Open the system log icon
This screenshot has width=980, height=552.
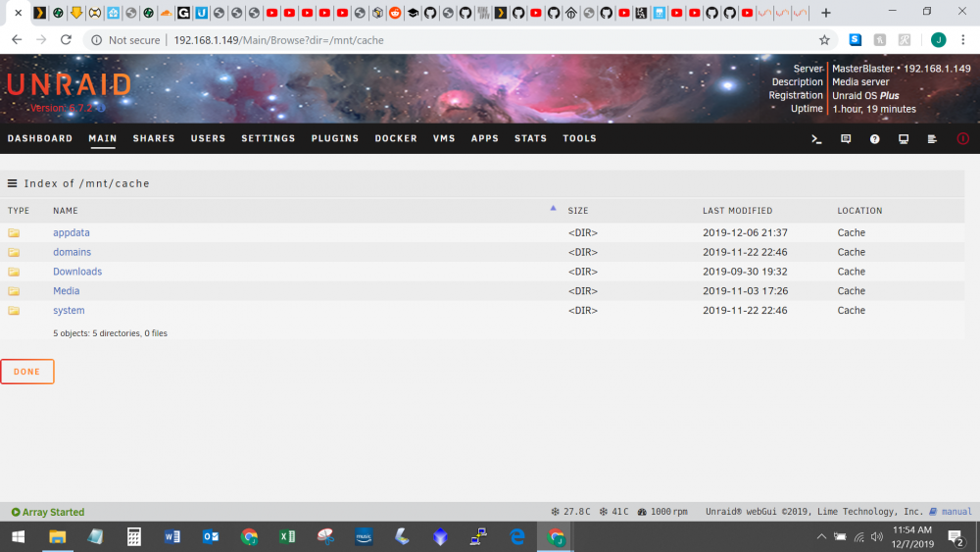pos(932,139)
